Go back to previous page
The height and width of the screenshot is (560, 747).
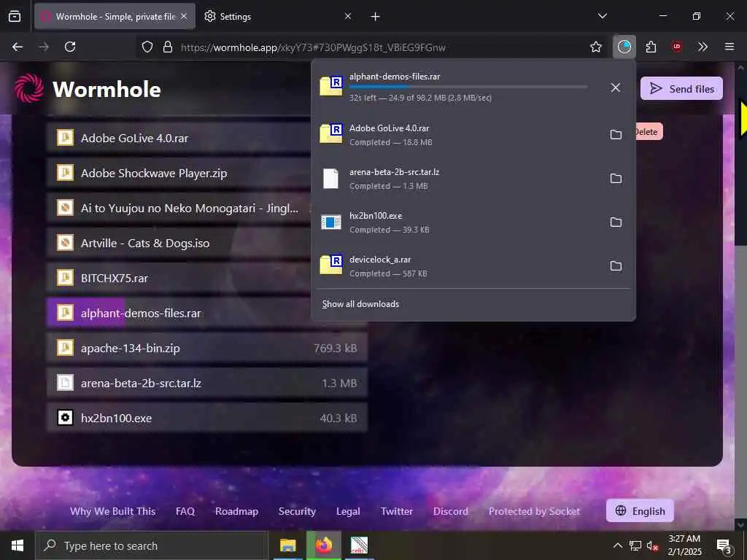pyautogui.click(x=18, y=47)
